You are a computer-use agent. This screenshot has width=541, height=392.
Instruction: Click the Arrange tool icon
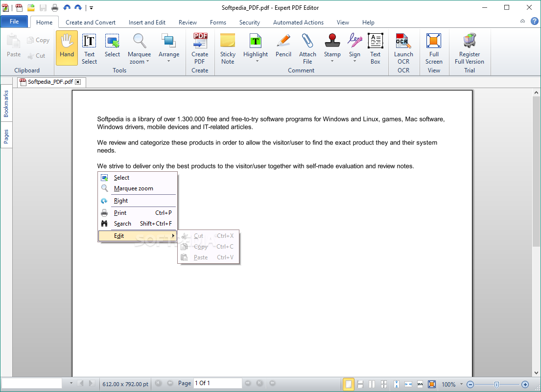[x=169, y=41]
